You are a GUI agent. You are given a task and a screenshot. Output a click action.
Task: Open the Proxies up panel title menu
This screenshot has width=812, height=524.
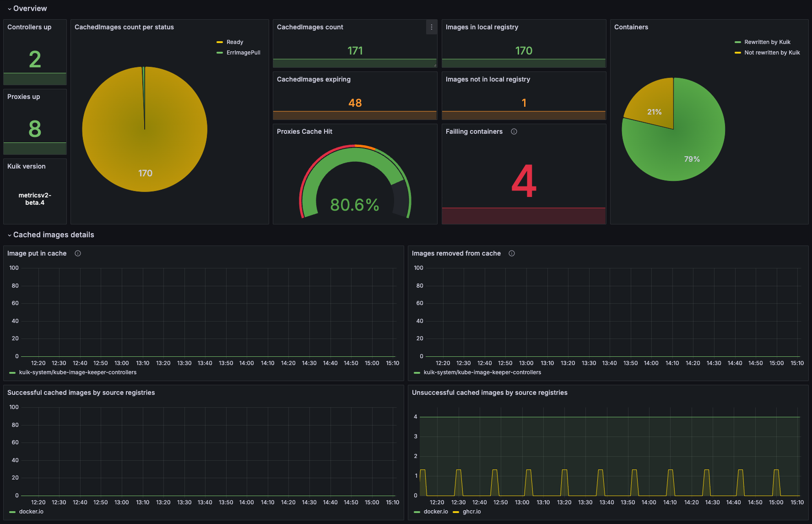click(24, 97)
